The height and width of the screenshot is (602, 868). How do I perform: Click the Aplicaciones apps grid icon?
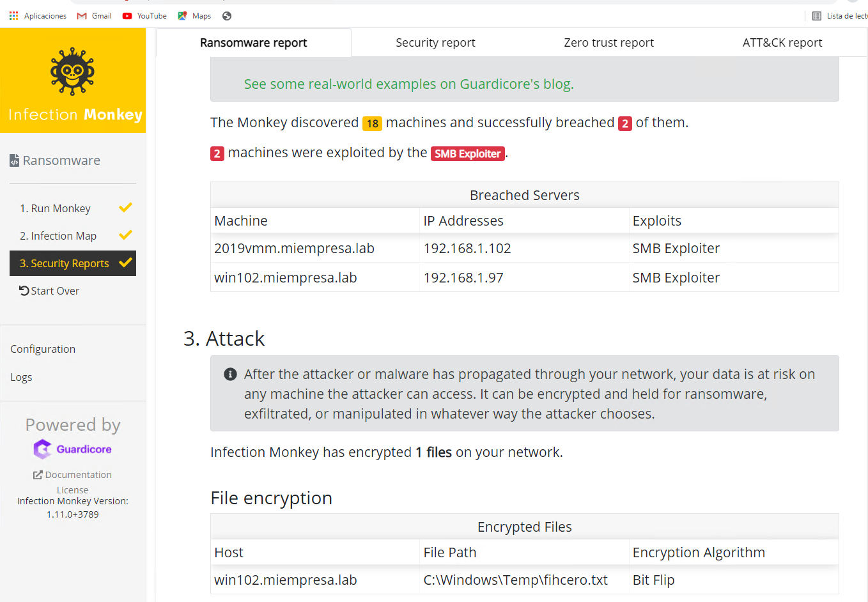13,16
